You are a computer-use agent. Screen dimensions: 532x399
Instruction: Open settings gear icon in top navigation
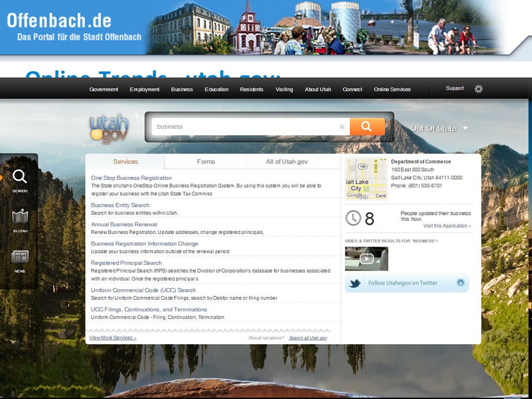click(478, 89)
